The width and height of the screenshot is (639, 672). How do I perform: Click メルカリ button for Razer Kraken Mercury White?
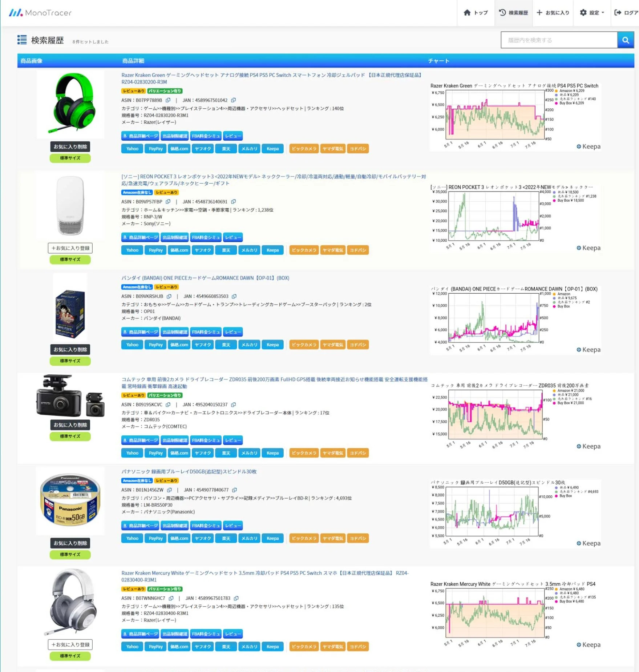point(249,647)
